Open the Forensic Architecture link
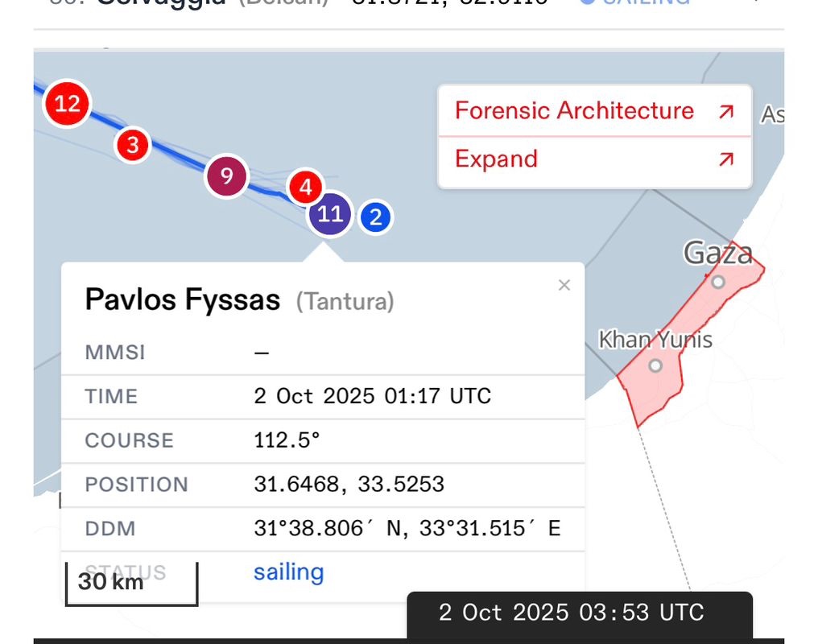The image size is (818, 644). pos(574,111)
